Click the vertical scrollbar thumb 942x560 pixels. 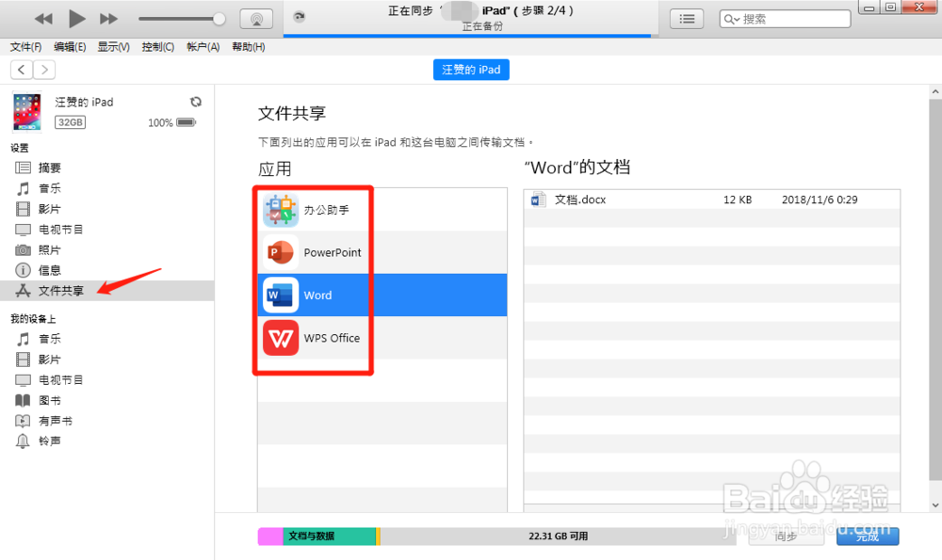(935, 290)
